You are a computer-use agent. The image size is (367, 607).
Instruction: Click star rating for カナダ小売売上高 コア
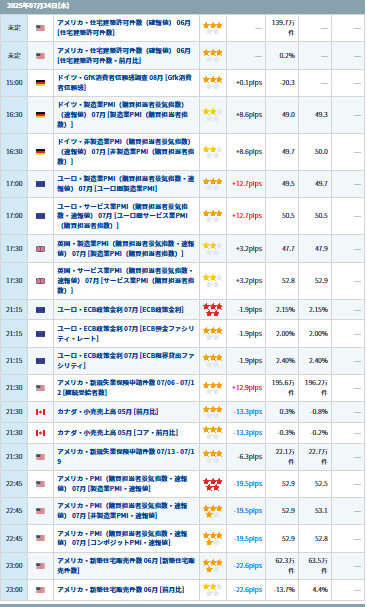pos(213,433)
